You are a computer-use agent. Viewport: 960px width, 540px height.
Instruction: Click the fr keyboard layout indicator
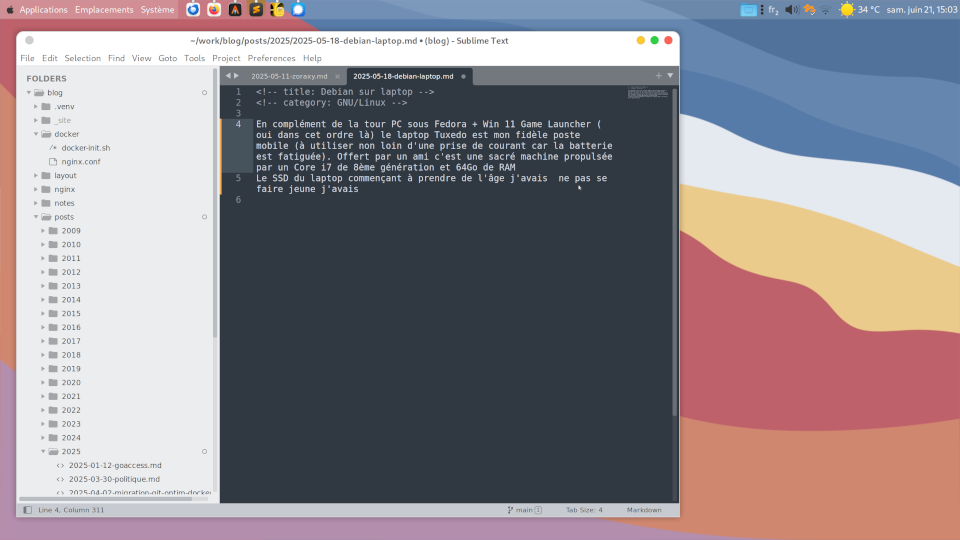coord(772,9)
